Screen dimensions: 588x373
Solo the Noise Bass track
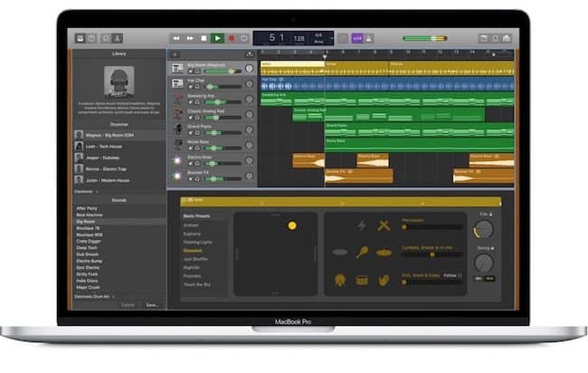[197, 148]
